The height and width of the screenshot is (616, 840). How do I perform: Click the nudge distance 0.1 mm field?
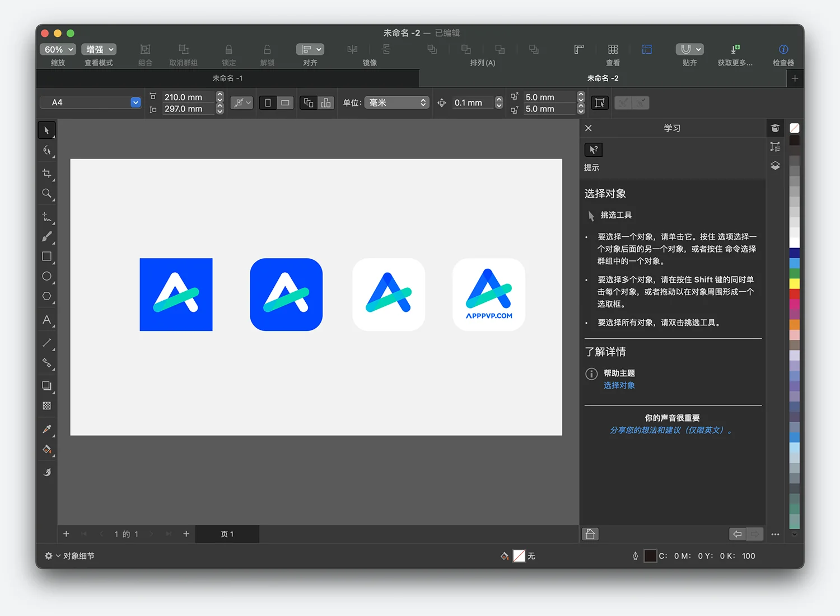[x=473, y=102]
